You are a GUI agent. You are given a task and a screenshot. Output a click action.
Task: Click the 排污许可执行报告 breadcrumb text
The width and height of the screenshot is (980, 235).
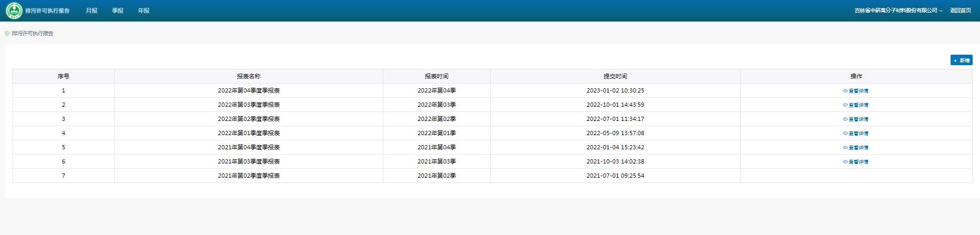(33, 34)
